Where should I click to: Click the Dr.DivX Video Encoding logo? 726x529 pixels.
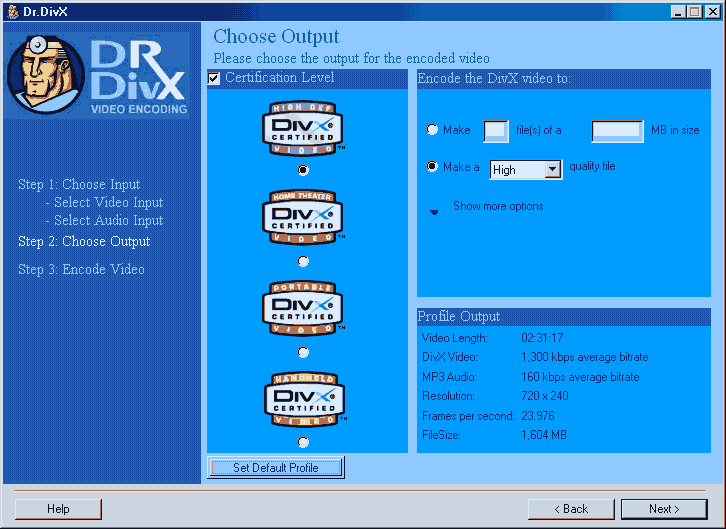click(x=98, y=75)
